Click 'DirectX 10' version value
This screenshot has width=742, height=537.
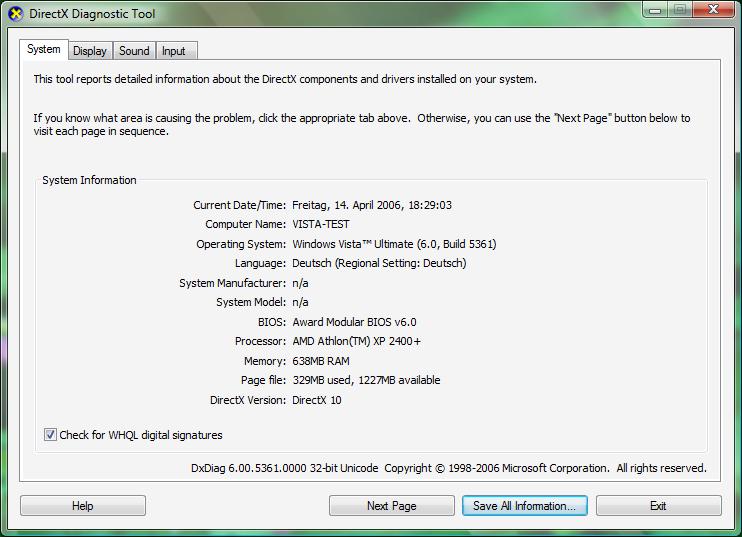317,400
